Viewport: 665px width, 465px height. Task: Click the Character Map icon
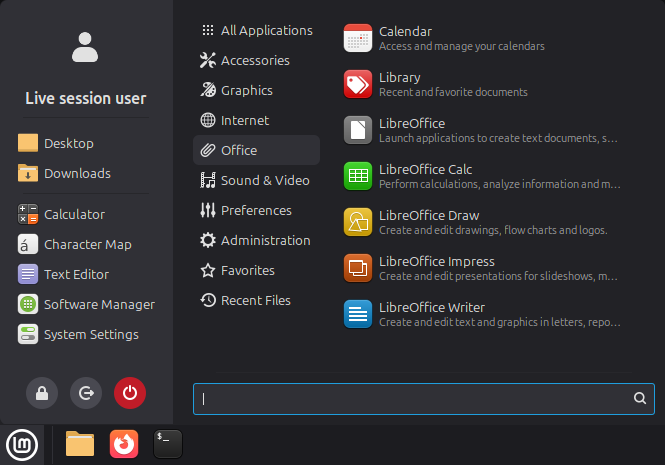[x=28, y=244]
